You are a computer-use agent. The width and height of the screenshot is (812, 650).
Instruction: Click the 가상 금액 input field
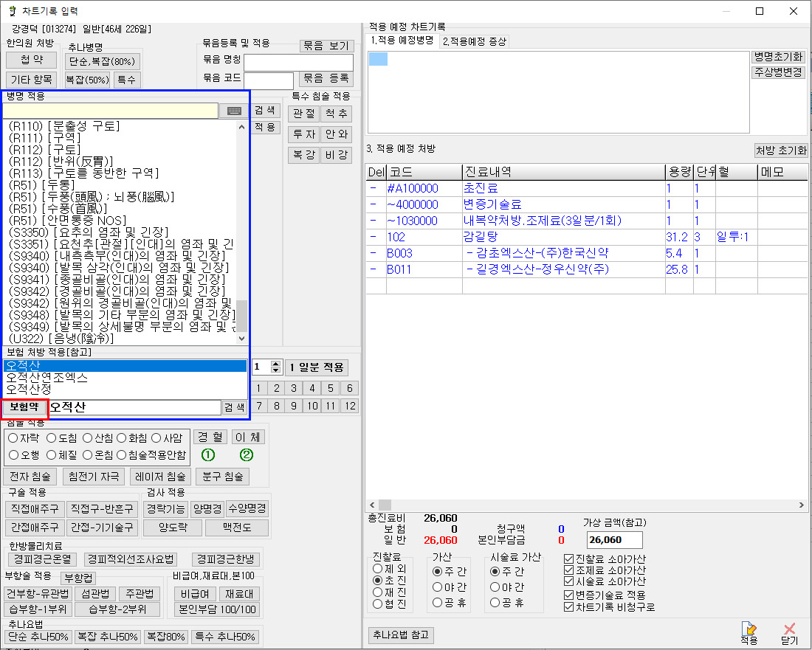[614, 540]
